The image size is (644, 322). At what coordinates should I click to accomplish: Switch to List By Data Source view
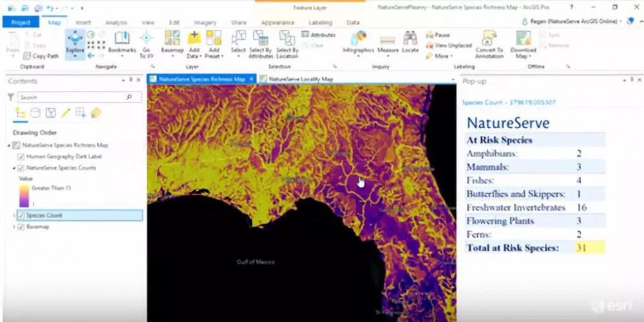click(35, 113)
